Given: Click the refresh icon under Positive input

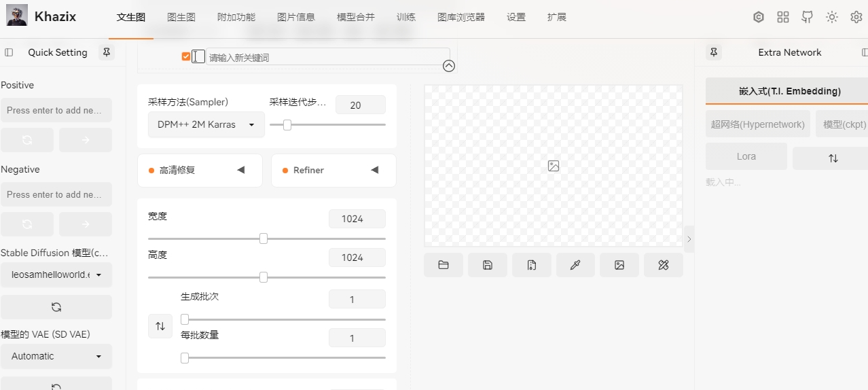Looking at the screenshot, I should tap(27, 140).
